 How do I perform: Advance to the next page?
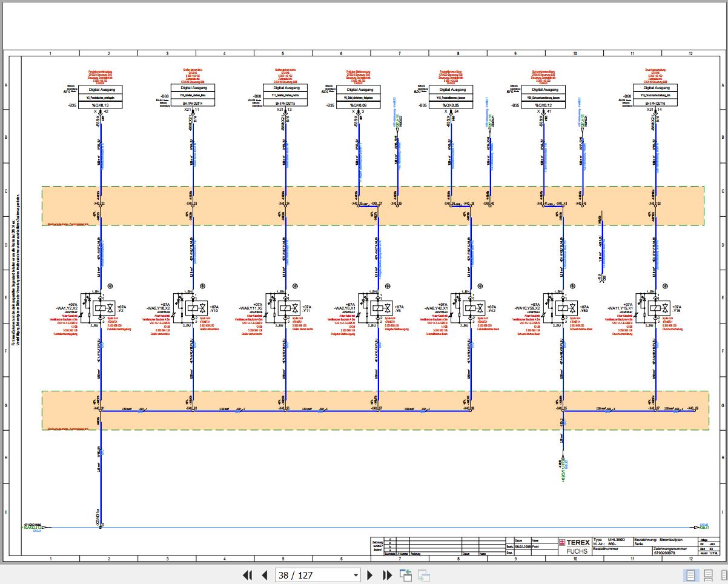(x=371, y=575)
